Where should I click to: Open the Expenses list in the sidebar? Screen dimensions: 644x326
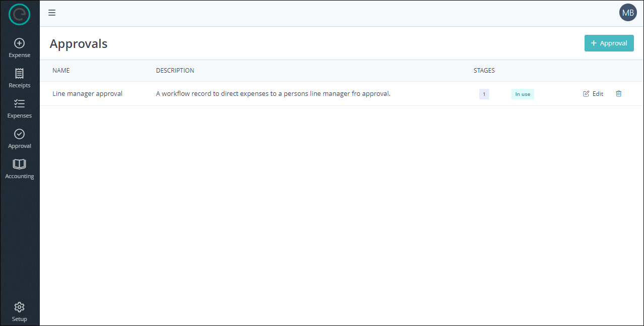pos(20,108)
